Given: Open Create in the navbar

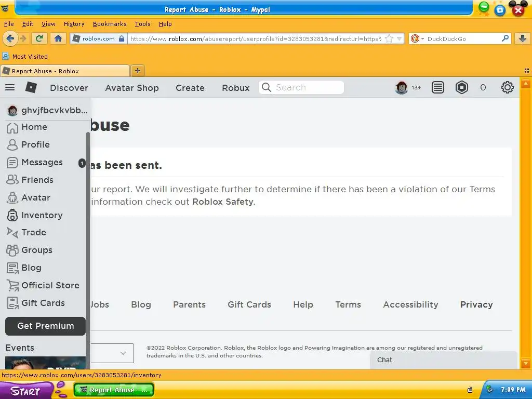Looking at the screenshot, I should click(190, 88).
